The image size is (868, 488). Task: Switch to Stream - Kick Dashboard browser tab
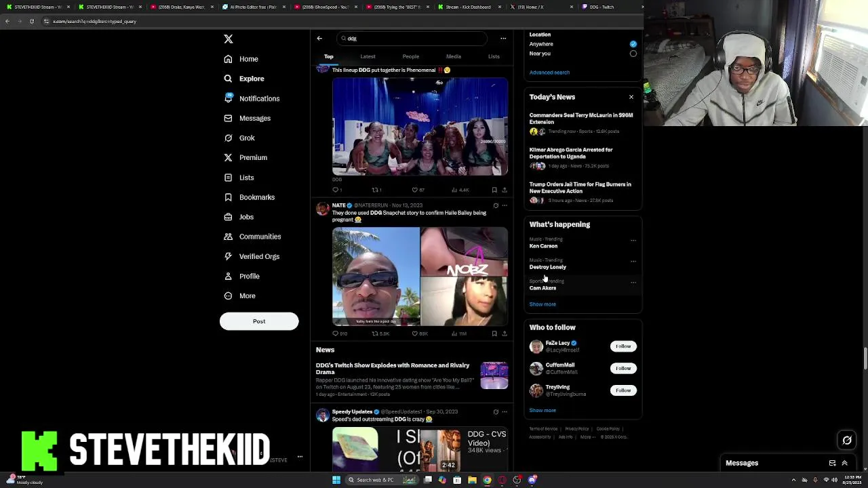pyautogui.click(x=468, y=7)
